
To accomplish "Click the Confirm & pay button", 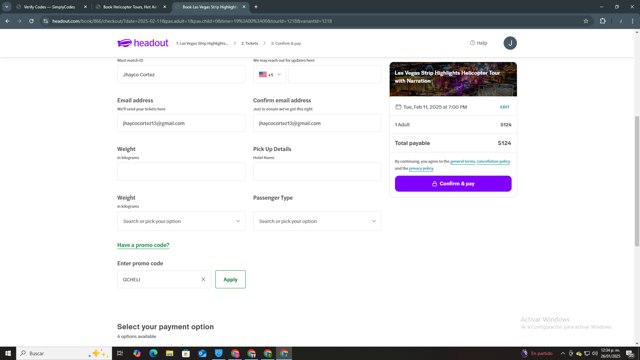I will tap(453, 184).
